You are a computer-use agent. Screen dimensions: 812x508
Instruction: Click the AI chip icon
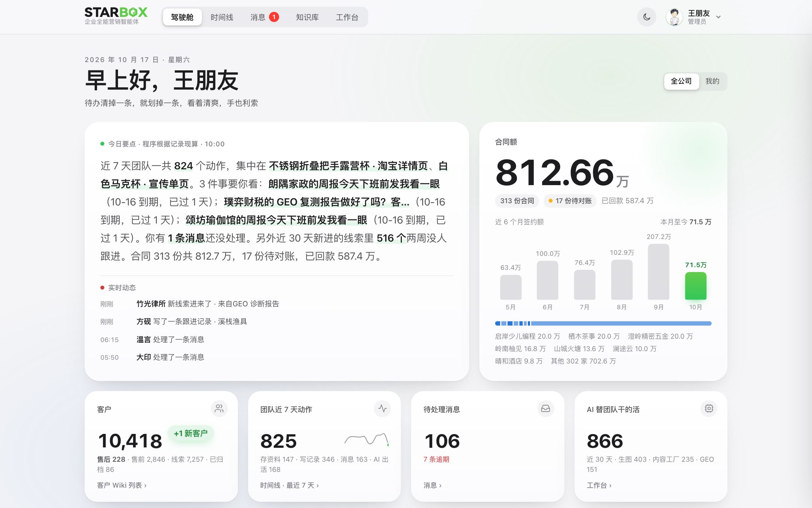[x=709, y=409]
